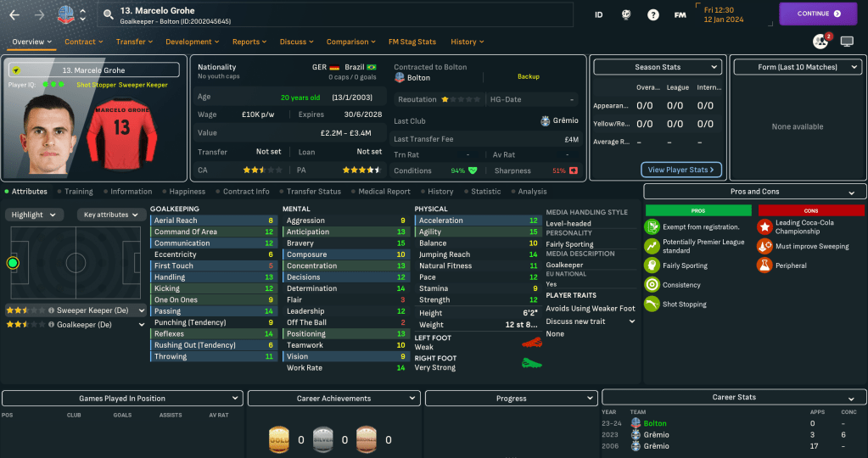Click the Bolton club badge in top bar
868x458 pixels.
coord(65,14)
